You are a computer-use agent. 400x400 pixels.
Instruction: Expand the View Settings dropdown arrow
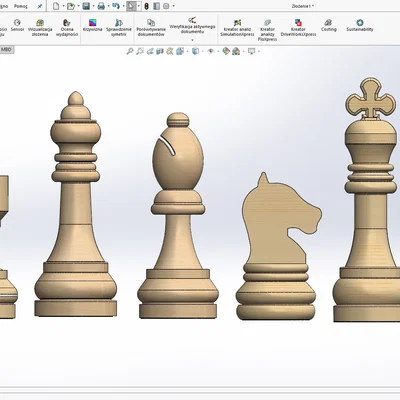[x=259, y=51]
